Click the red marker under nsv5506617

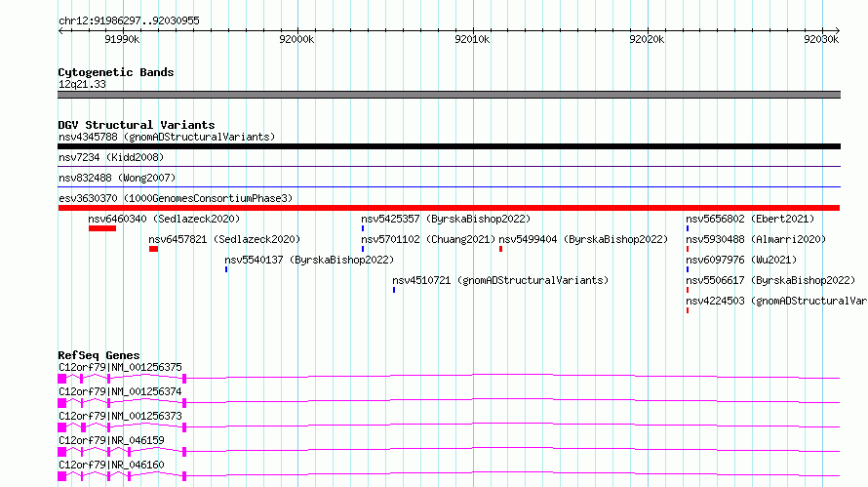pos(688,290)
